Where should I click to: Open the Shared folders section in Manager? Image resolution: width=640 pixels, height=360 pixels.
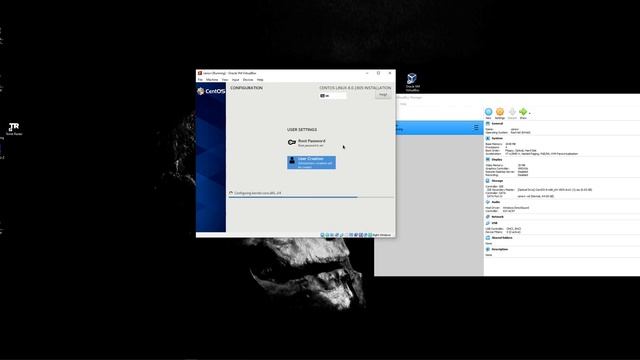point(502,238)
